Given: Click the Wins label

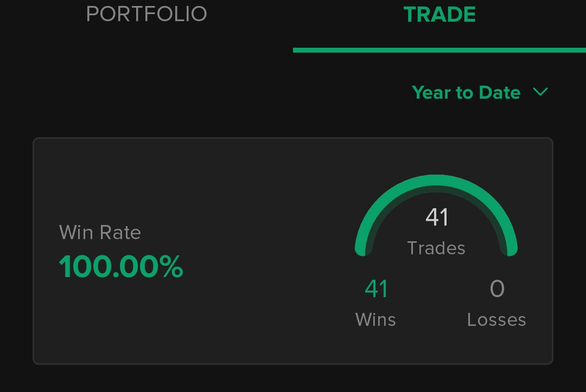Looking at the screenshot, I should (x=375, y=320).
